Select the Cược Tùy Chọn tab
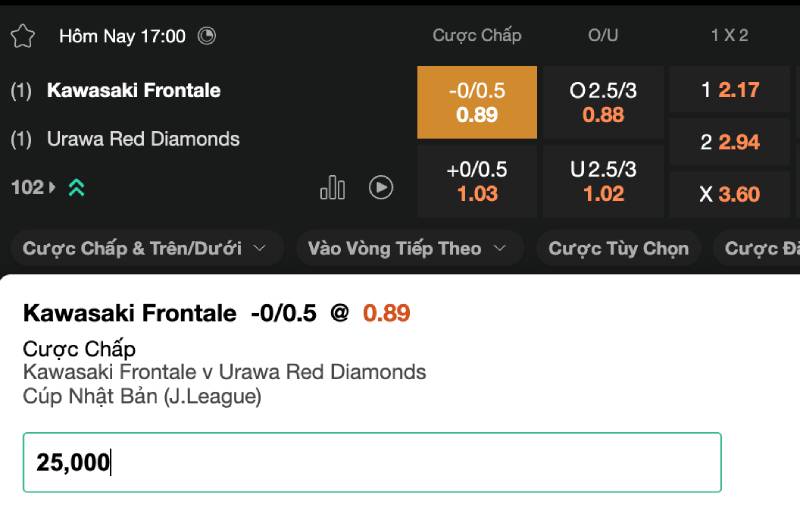 click(x=618, y=248)
